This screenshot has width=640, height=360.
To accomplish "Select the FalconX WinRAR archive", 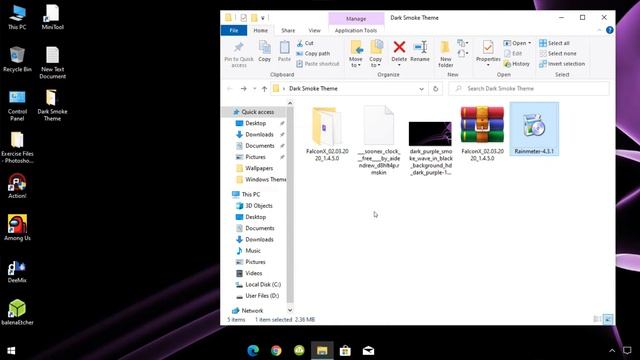I will point(482,134).
